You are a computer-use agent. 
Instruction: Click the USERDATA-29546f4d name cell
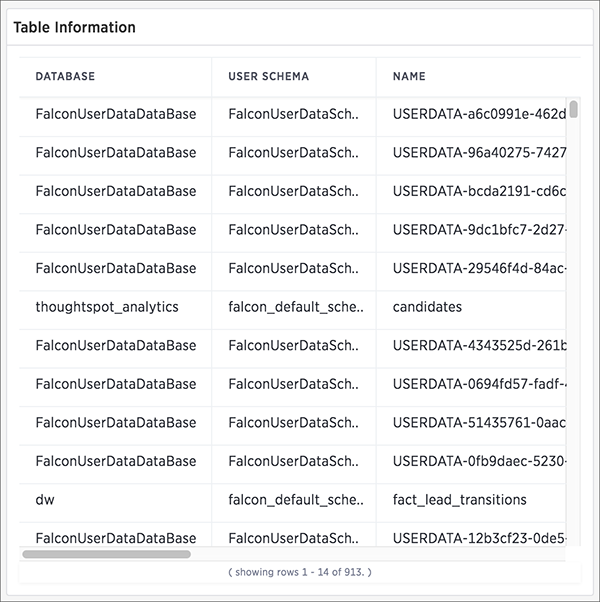pos(479,268)
